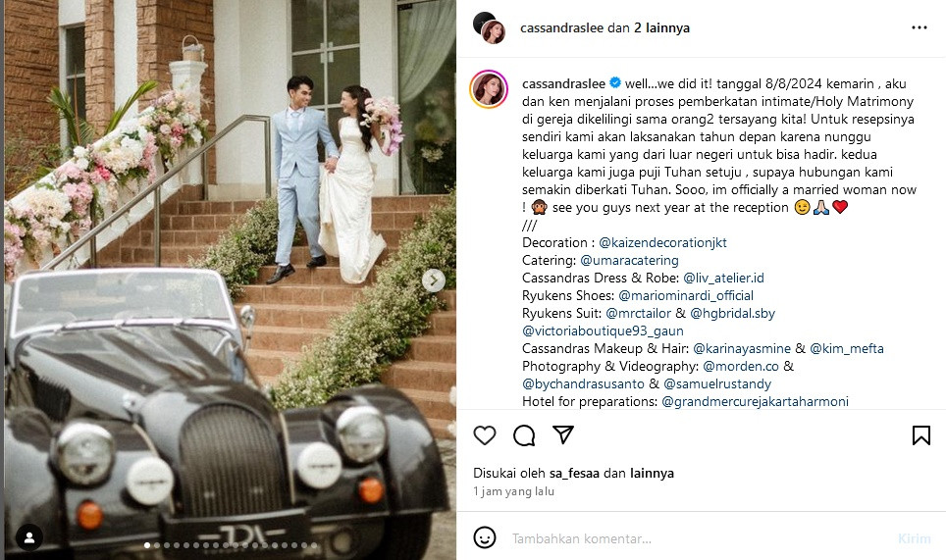946x560 pixels.
Task: Open cassandraslee profile picture beside caption
Action: pyautogui.click(x=490, y=89)
